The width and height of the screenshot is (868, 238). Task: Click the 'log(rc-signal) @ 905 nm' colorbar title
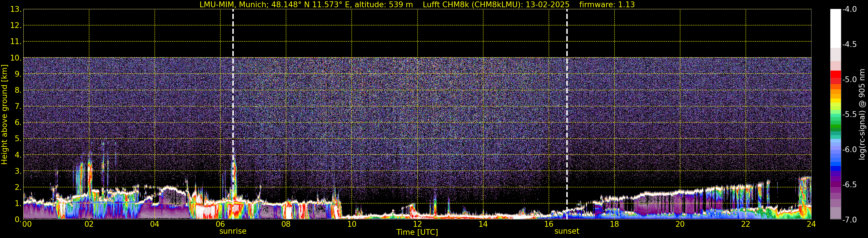pyautogui.click(x=863, y=114)
